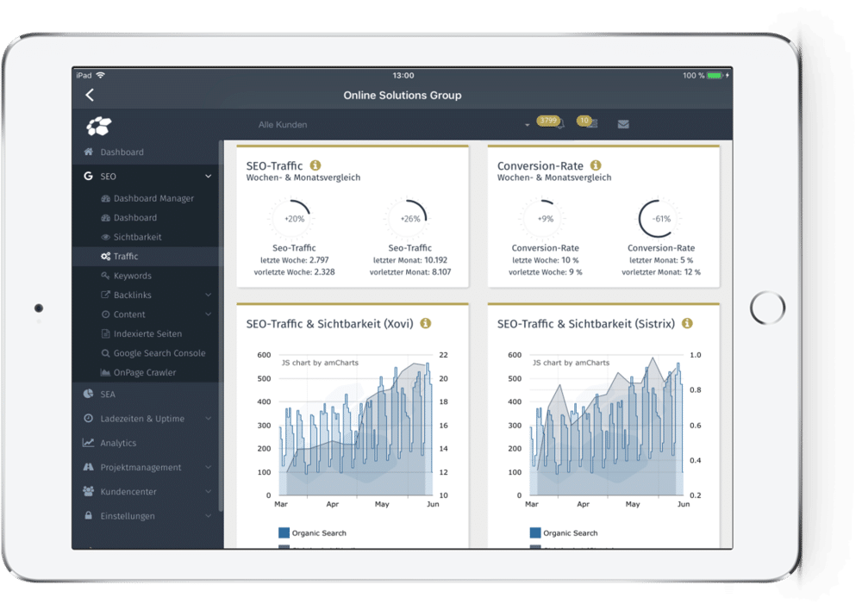
Task: Click the info icon beside Conversion-Rate title
Action: (596, 165)
